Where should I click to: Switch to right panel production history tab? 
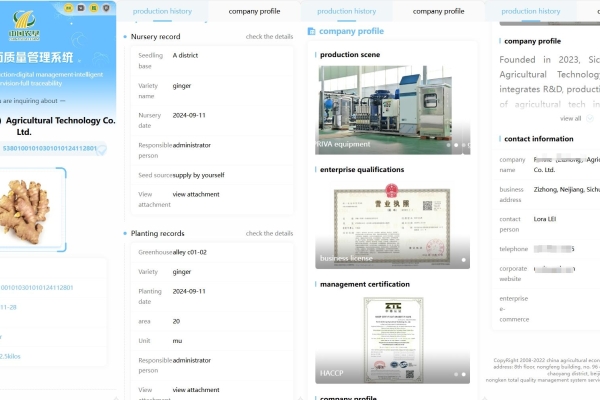coord(531,11)
